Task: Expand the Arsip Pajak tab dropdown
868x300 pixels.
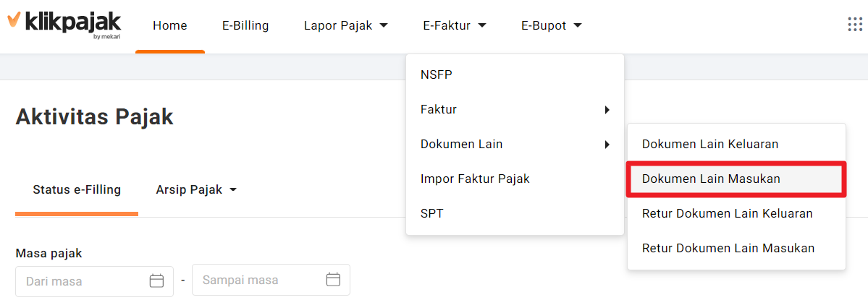Action: (x=197, y=190)
